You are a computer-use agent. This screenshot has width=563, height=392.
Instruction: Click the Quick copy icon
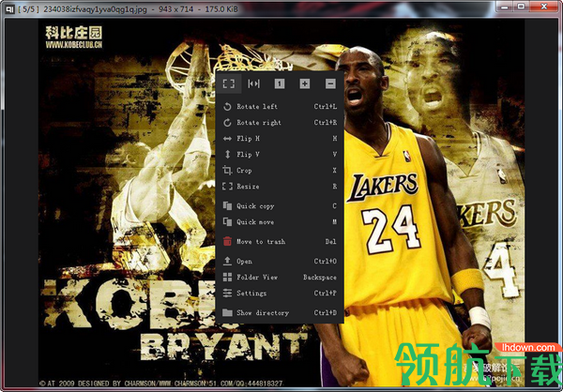pos(227,205)
